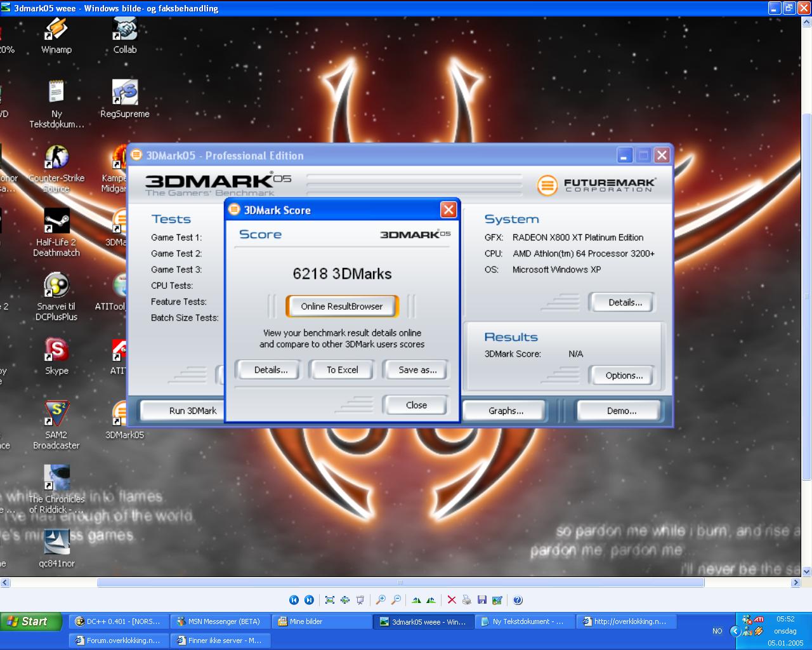Open the Graphs... button
The image size is (812, 650).
coord(506,411)
